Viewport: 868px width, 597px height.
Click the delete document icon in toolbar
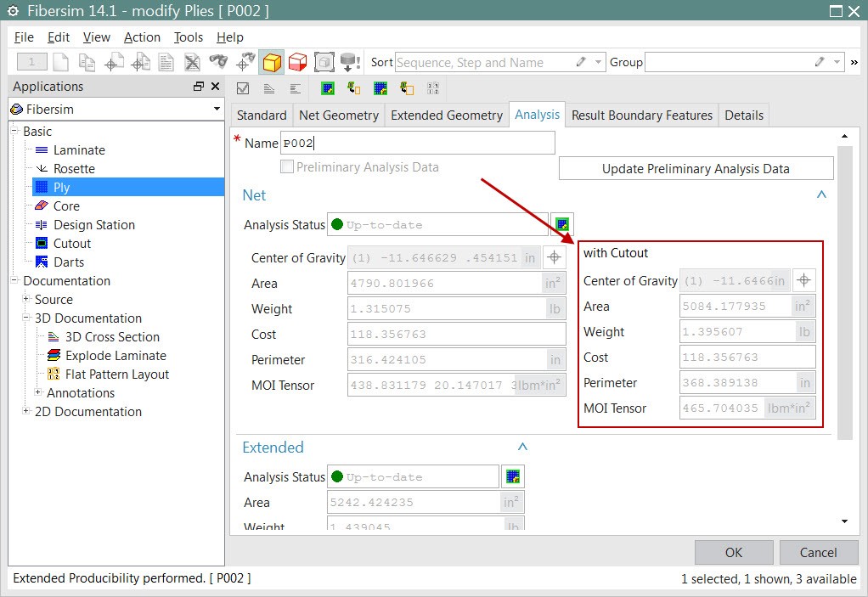(x=193, y=61)
